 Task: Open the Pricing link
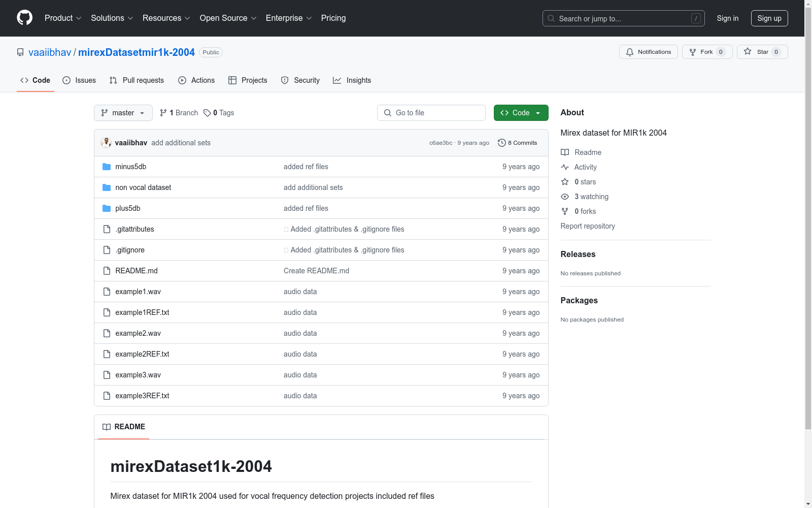333,18
